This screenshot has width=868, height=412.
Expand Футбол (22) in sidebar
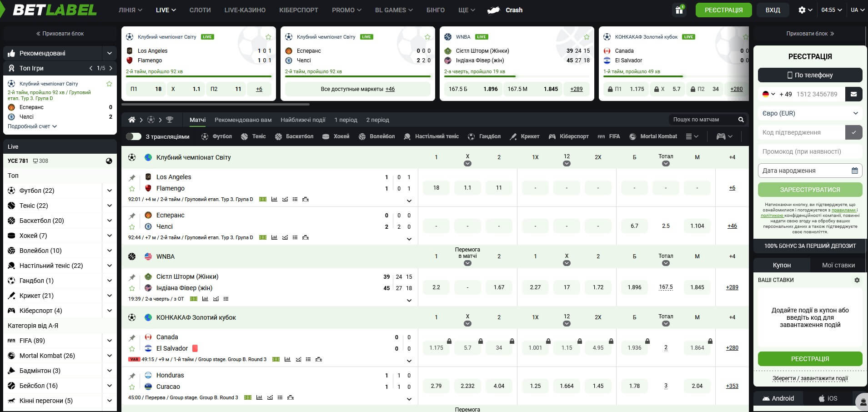(109, 191)
